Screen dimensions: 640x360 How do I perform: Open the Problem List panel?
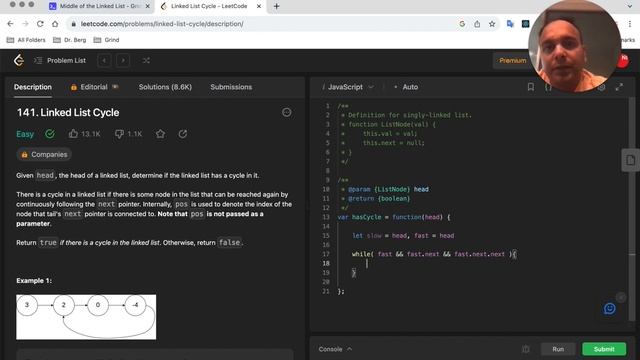click(60, 60)
